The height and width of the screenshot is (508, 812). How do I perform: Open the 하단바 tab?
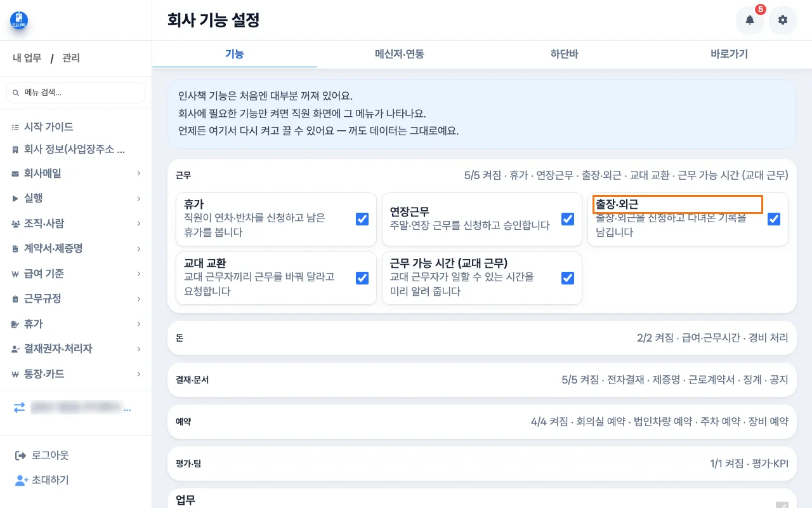pos(565,54)
